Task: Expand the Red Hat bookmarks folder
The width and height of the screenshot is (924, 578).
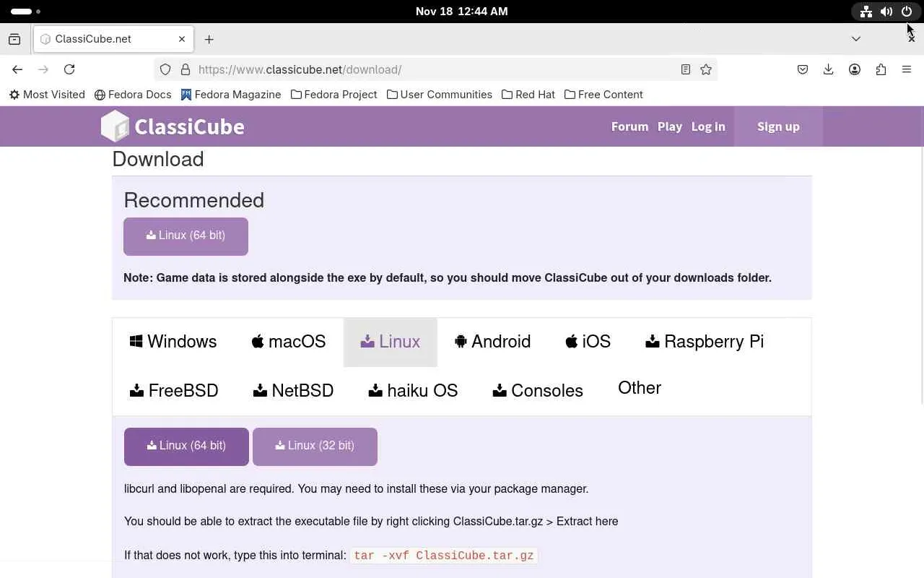Action: point(528,95)
